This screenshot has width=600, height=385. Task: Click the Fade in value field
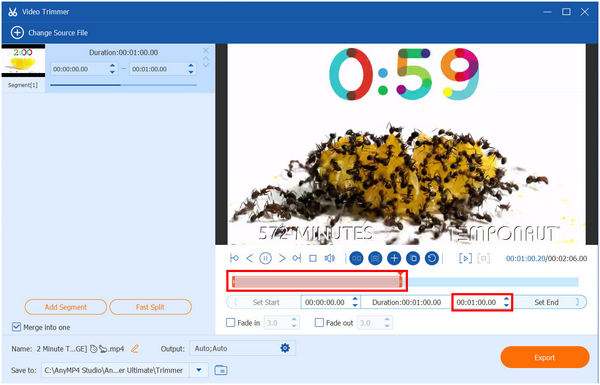click(277, 323)
